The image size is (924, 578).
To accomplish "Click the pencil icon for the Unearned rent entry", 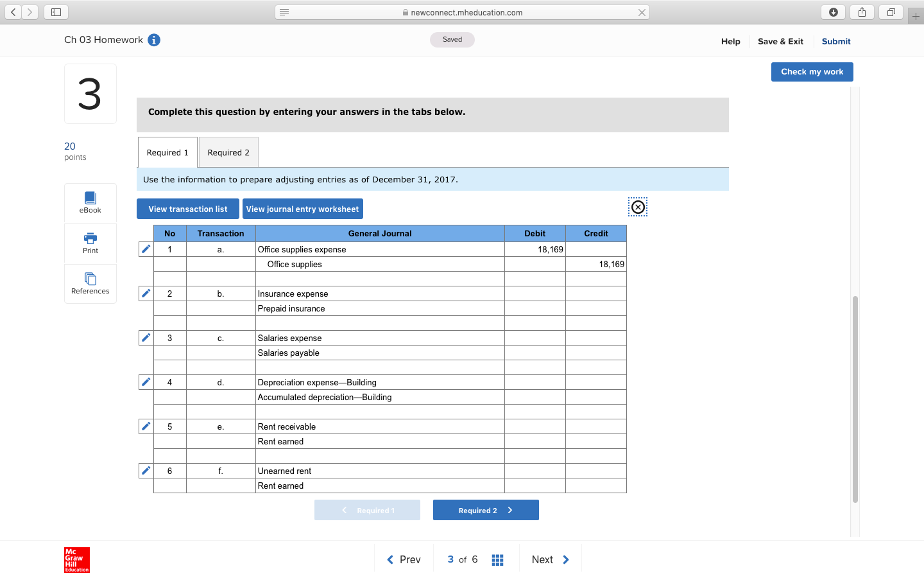I will (145, 470).
